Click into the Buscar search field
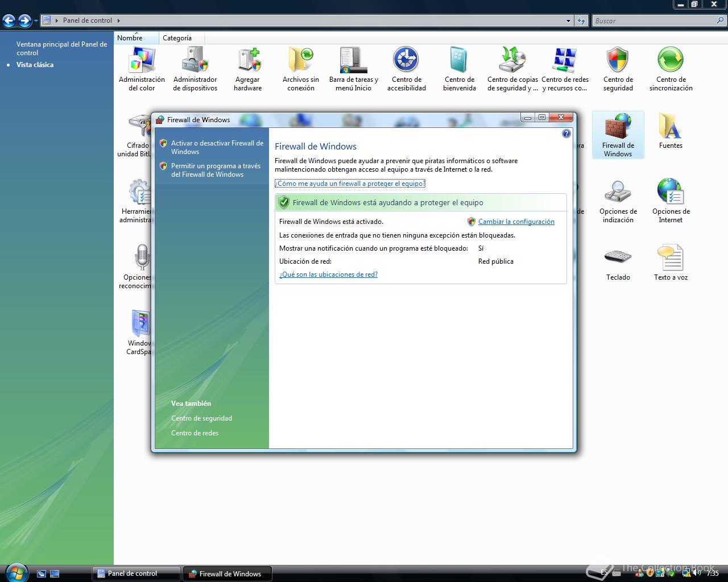Viewport: 728px width, 582px height. click(x=654, y=20)
